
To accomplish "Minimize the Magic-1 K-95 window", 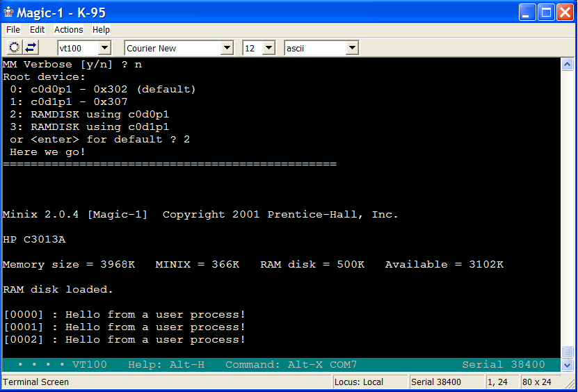I will pos(528,12).
